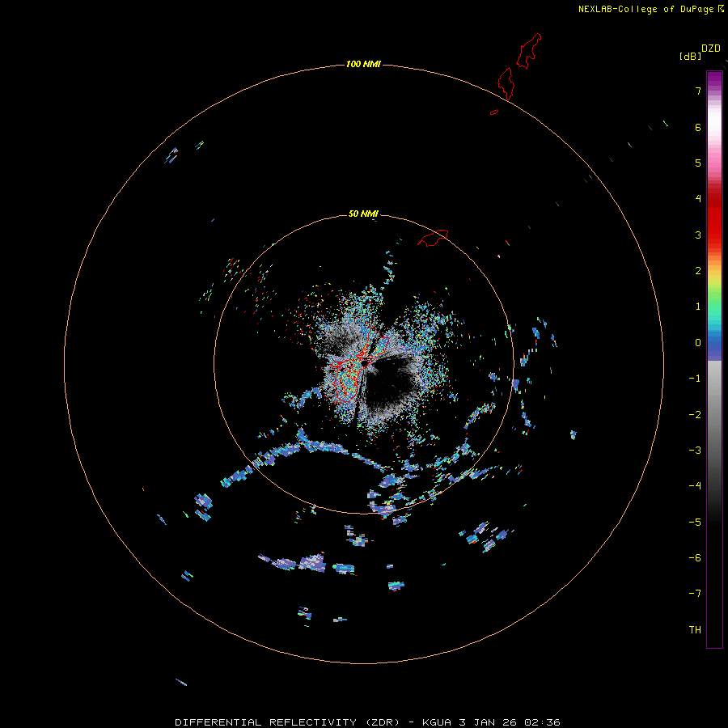The width and height of the screenshot is (728, 728).
Task: Click the 3 JAN 26 date in caption
Action: 488,722
